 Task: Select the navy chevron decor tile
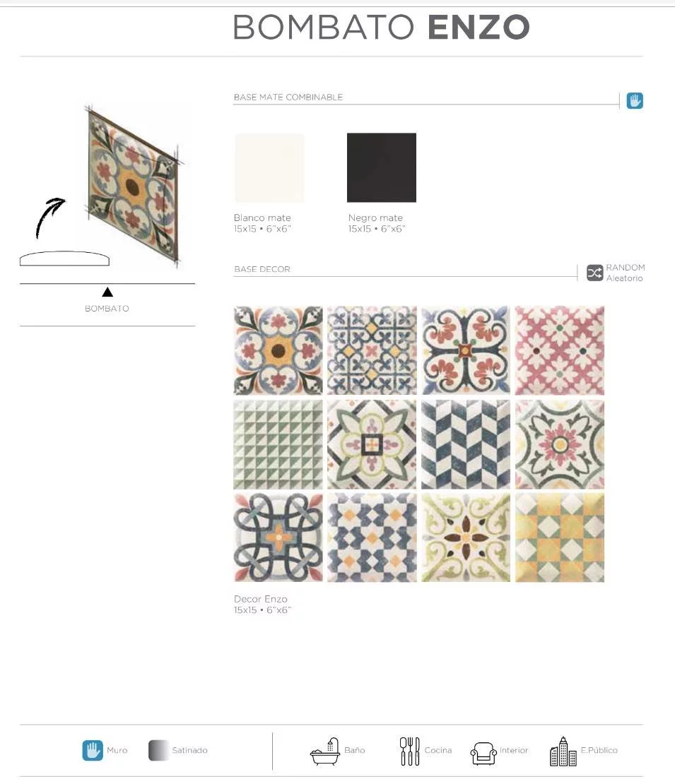click(465, 444)
